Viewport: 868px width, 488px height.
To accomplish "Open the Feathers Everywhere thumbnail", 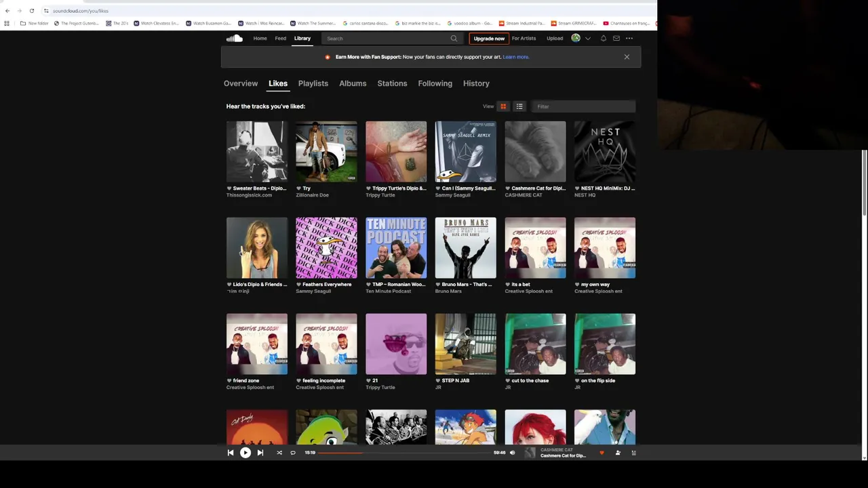I will point(326,248).
